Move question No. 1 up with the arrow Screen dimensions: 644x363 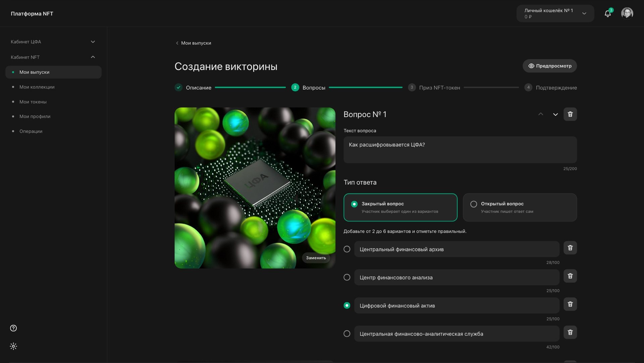541,114
